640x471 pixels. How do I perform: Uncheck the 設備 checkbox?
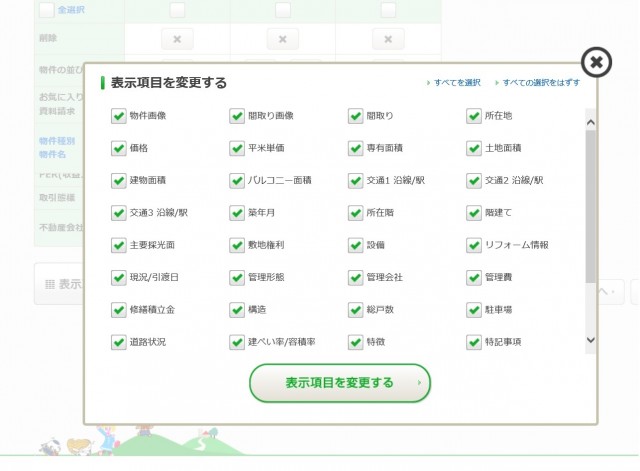[356, 245]
